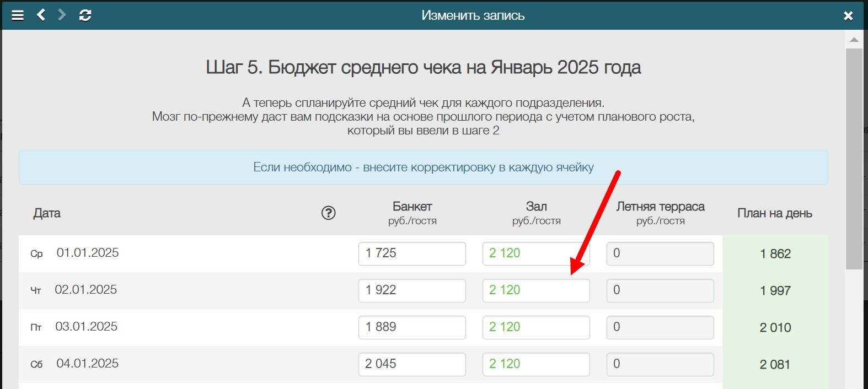Refresh the record with the reload icon
The image size is (868, 389).
85,15
